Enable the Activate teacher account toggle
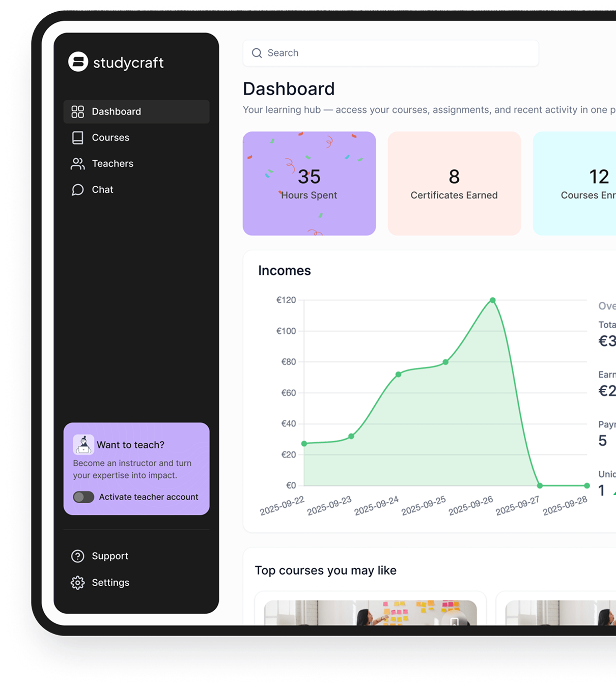Viewport: 616px width, 688px height. 83,497
